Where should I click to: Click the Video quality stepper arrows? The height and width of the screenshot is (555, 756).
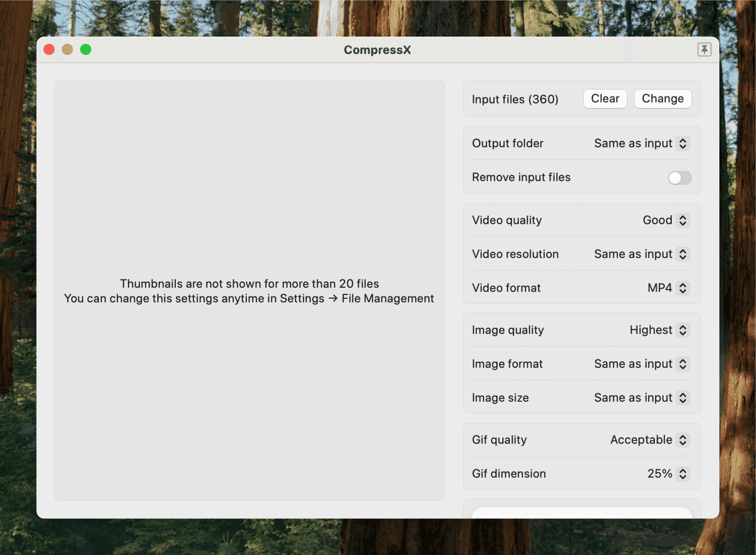(683, 220)
